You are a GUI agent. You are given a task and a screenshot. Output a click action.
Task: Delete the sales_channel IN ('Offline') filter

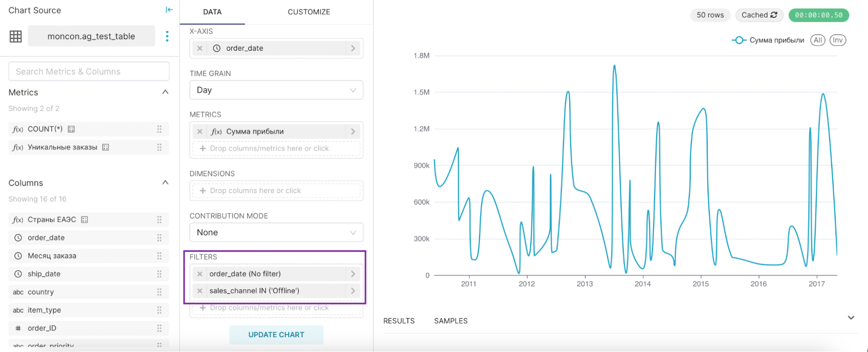[200, 291]
